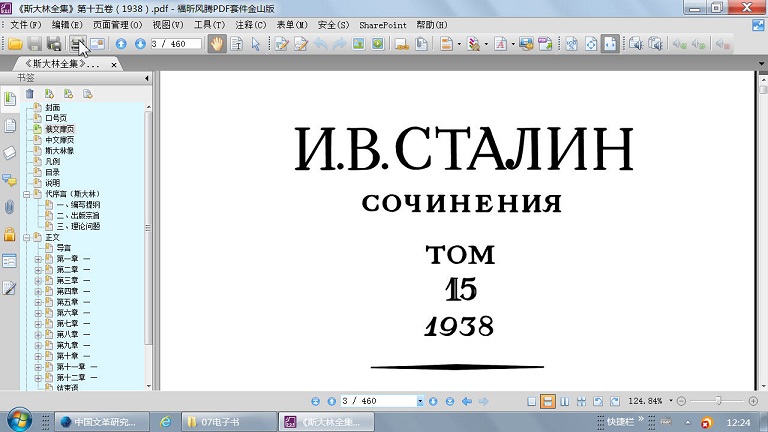
Task: Click the Print icon in toolbar
Action: (x=55, y=44)
